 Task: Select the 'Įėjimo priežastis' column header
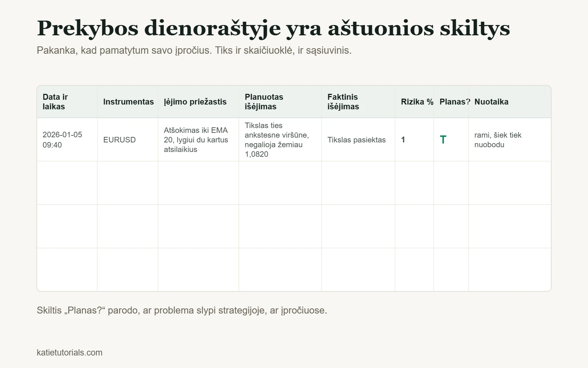click(198, 102)
